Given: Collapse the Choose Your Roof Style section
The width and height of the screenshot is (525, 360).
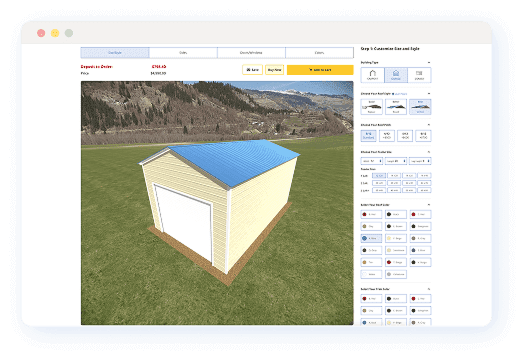Looking at the screenshot, I should click(x=429, y=94).
